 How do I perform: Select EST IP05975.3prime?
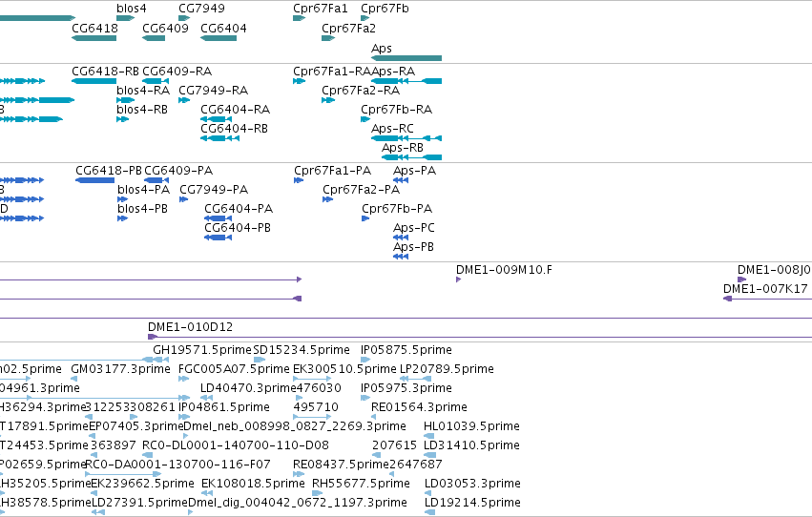click(x=406, y=388)
